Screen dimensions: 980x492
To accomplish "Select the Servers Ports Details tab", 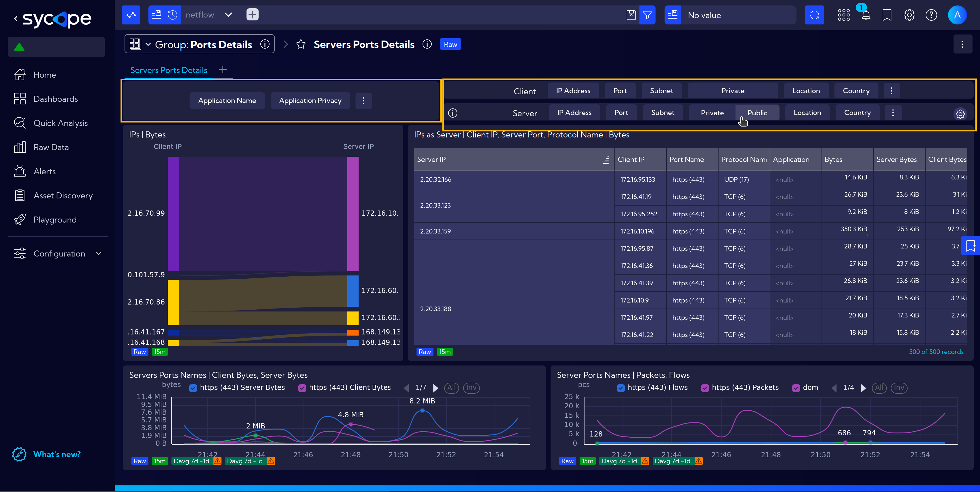I will pyautogui.click(x=169, y=70).
